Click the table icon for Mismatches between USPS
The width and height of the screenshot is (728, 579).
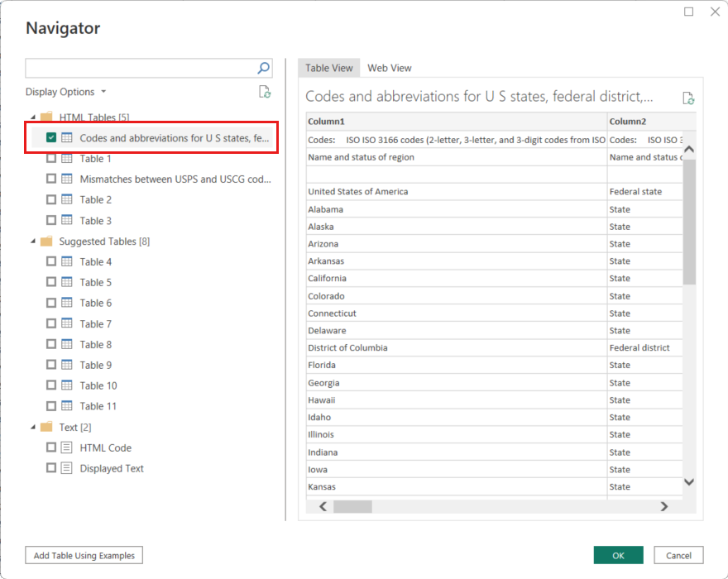pos(67,179)
